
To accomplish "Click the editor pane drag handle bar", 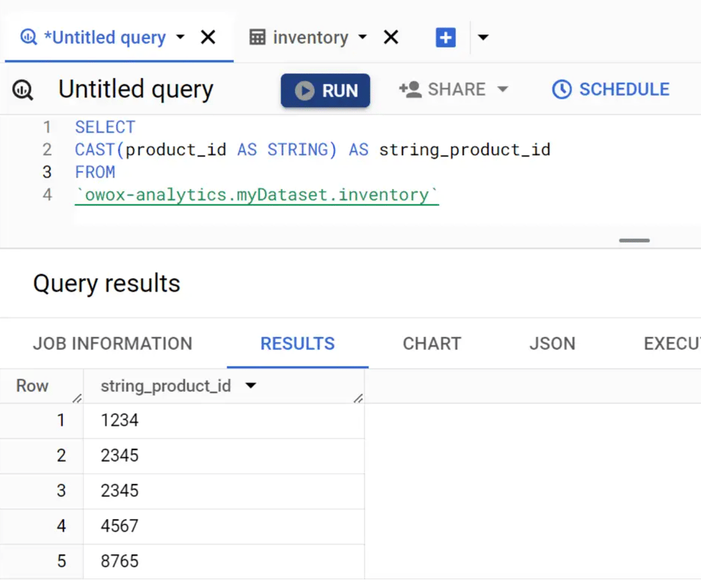I will click(634, 240).
